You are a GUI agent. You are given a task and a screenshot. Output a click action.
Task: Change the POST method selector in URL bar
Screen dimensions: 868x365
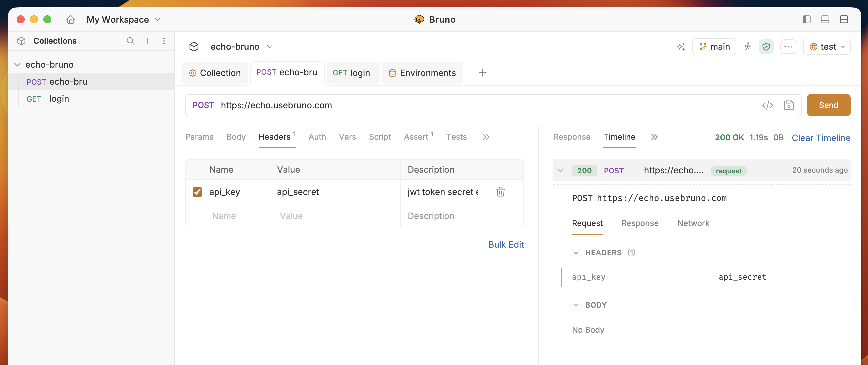coord(203,105)
